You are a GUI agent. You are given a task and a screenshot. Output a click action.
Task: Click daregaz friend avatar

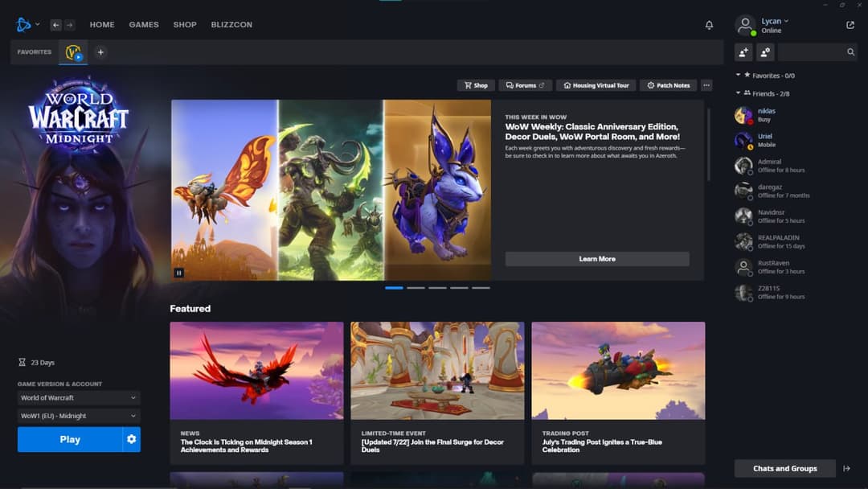point(743,191)
